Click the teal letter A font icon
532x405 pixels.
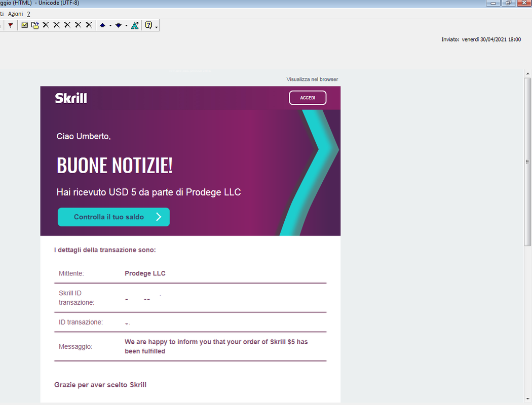tap(135, 25)
